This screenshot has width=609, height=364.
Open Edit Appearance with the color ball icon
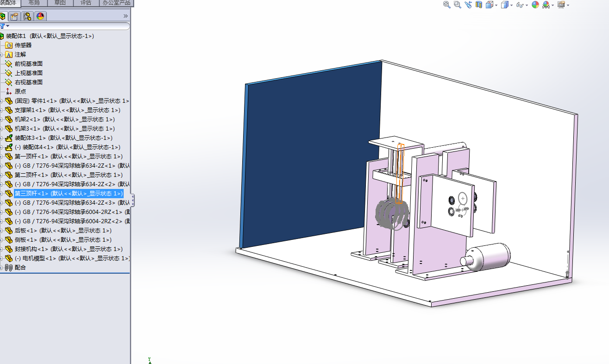pyautogui.click(x=535, y=5)
